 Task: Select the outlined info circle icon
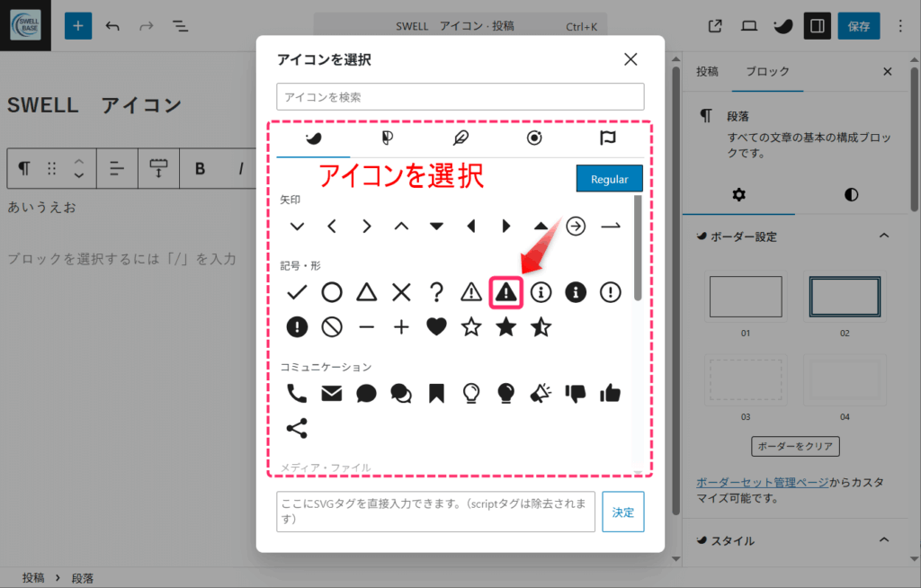point(541,292)
